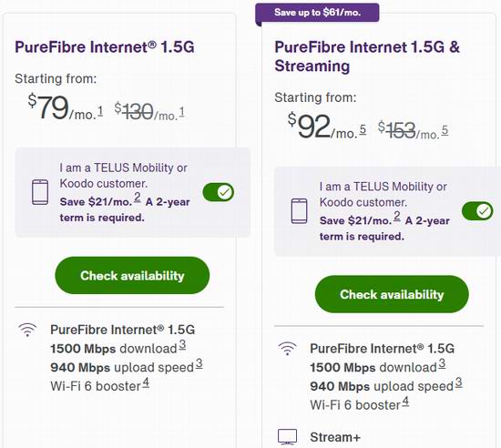Click the PureFibre Internet 1.5G & Streaming heading

367,56
